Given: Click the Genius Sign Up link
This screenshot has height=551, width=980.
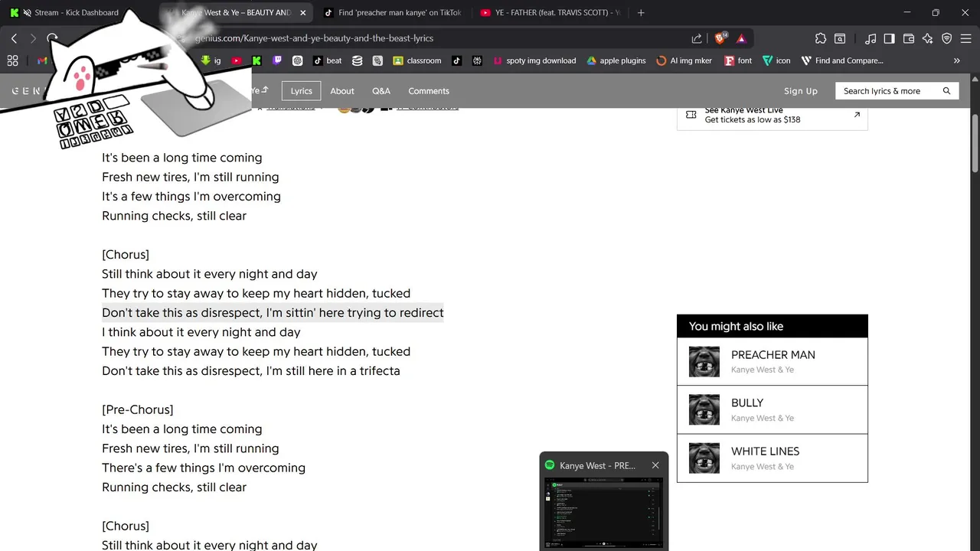Looking at the screenshot, I should coord(801,91).
